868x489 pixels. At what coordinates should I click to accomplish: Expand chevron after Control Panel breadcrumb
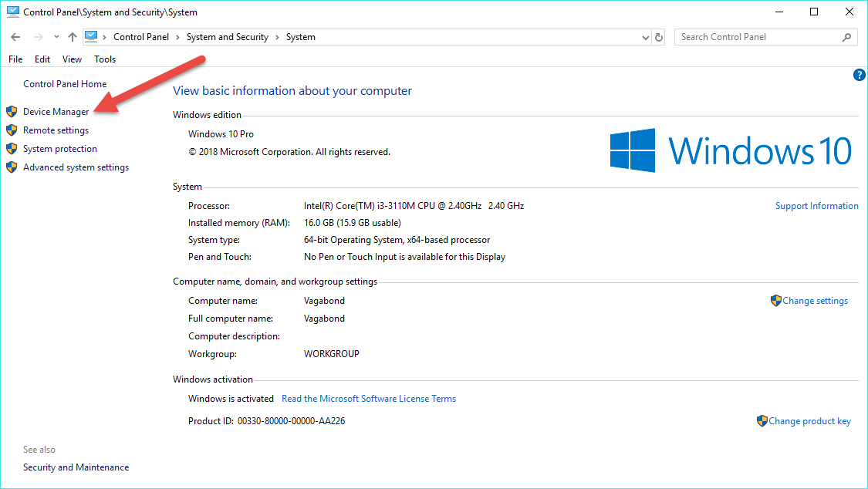[177, 37]
